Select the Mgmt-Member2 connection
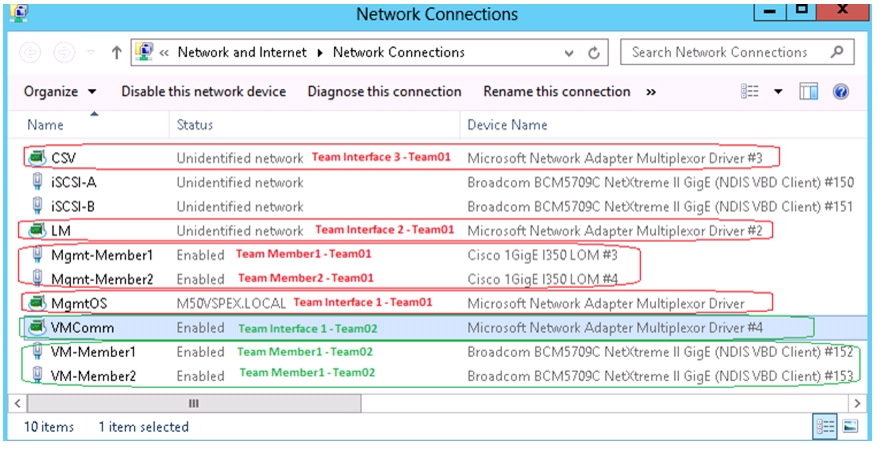 click(102, 279)
